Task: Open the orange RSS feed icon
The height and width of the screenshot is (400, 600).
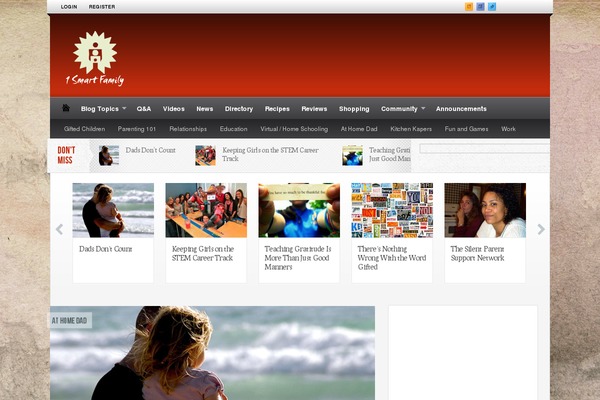Action: (469, 7)
